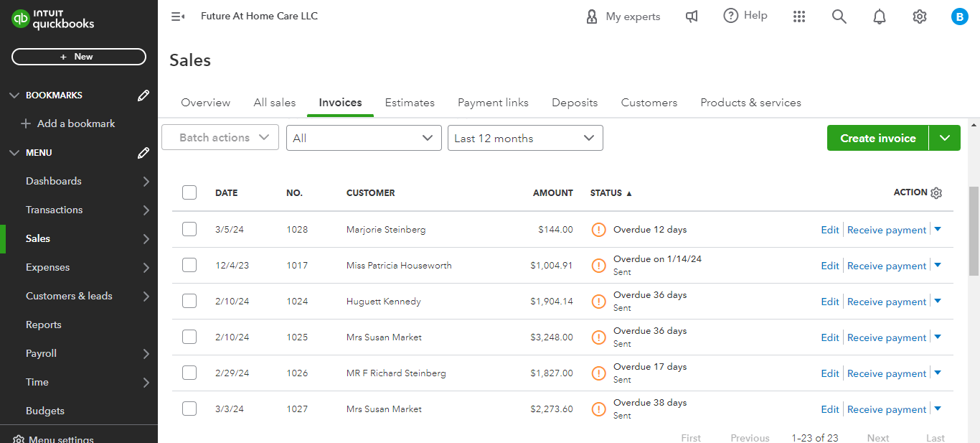Open table column settings gear
The width and height of the screenshot is (980, 443).
[936, 193]
